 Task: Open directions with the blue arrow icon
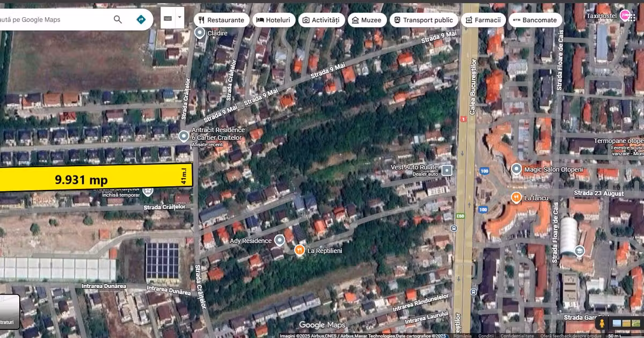pyautogui.click(x=141, y=19)
